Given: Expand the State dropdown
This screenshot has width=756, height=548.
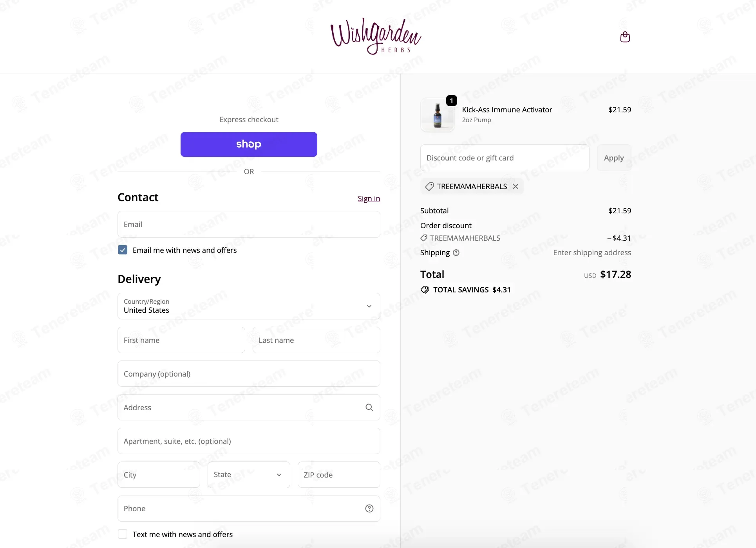Looking at the screenshot, I should pos(249,475).
